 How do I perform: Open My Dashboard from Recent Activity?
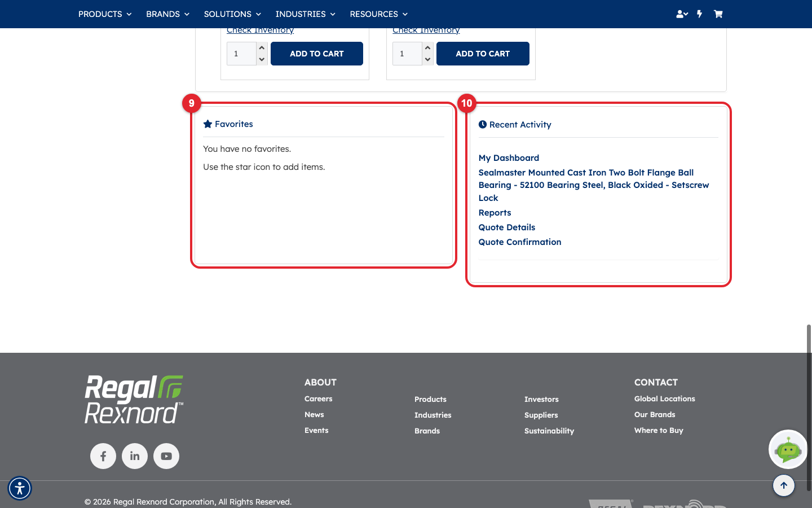tap(509, 158)
